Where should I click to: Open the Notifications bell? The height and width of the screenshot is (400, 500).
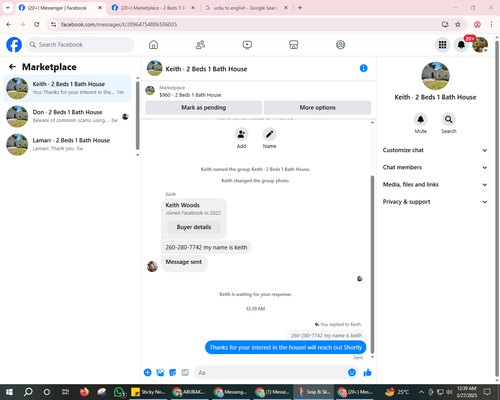(461, 45)
